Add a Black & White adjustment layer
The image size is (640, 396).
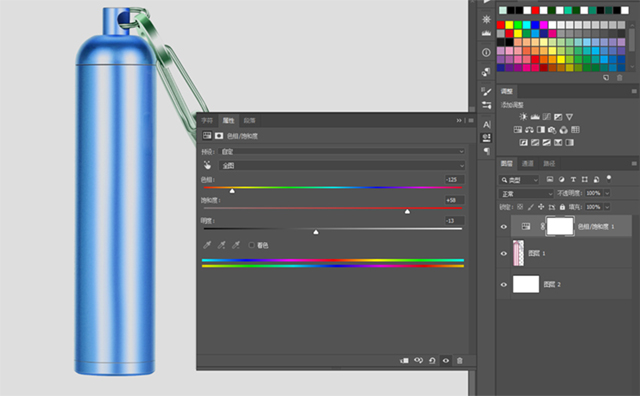click(x=541, y=130)
